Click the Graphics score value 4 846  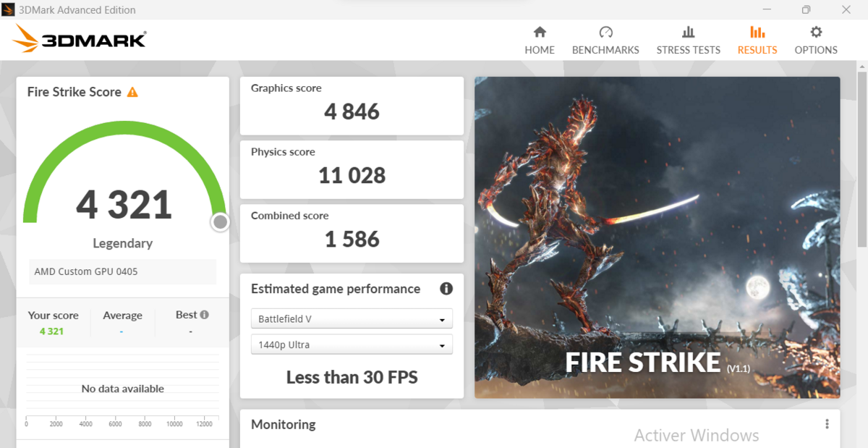(x=352, y=111)
